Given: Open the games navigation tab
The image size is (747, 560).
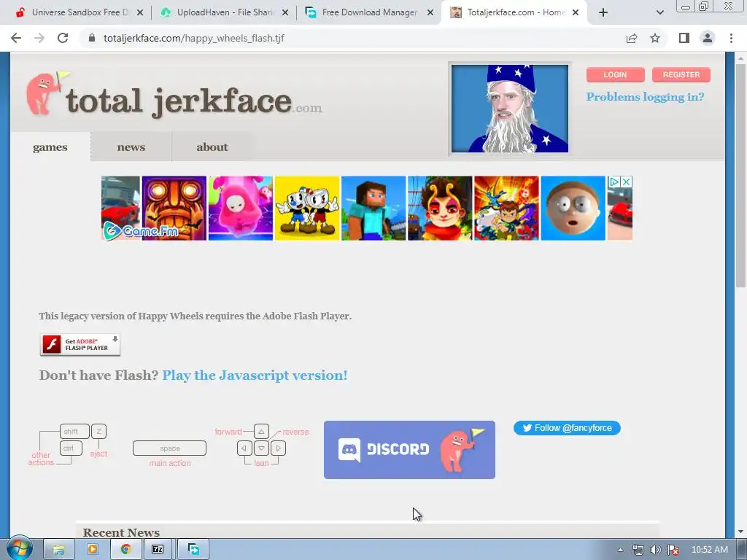Looking at the screenshot, I should click(50, 147).
